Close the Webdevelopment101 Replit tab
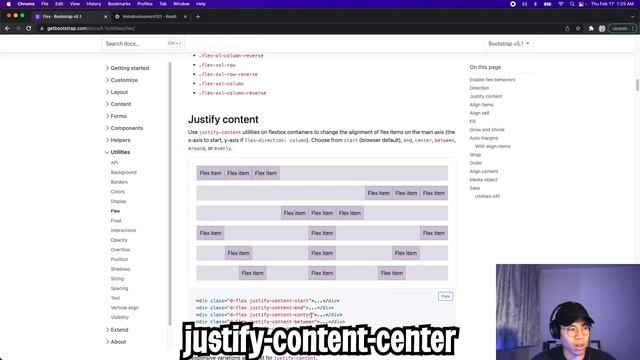The height and width of the screenshot is (360, 640). pyautogui.click(x=185, y=17)
